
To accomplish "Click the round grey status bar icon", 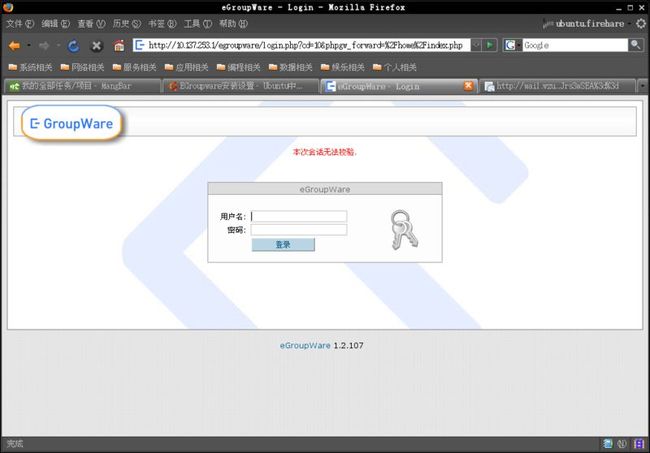I will (622, 444).
